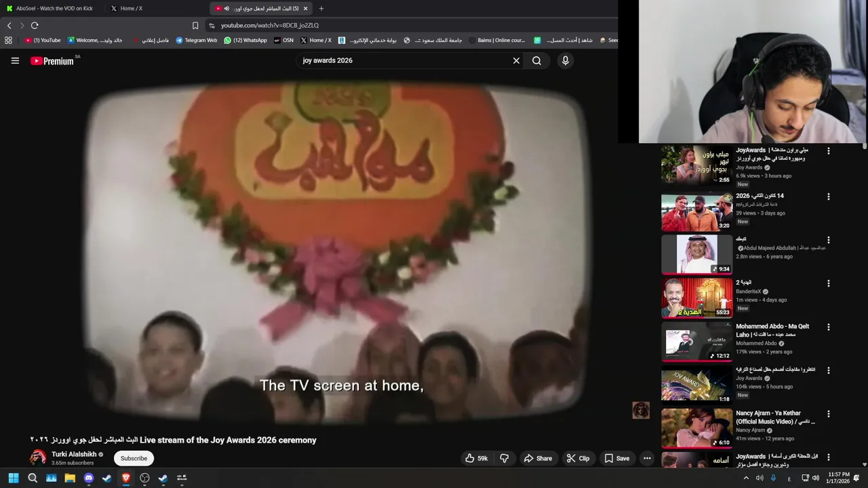Open the (1) YouTube bookmark
868x488 pixels.
tap(43, 40)
